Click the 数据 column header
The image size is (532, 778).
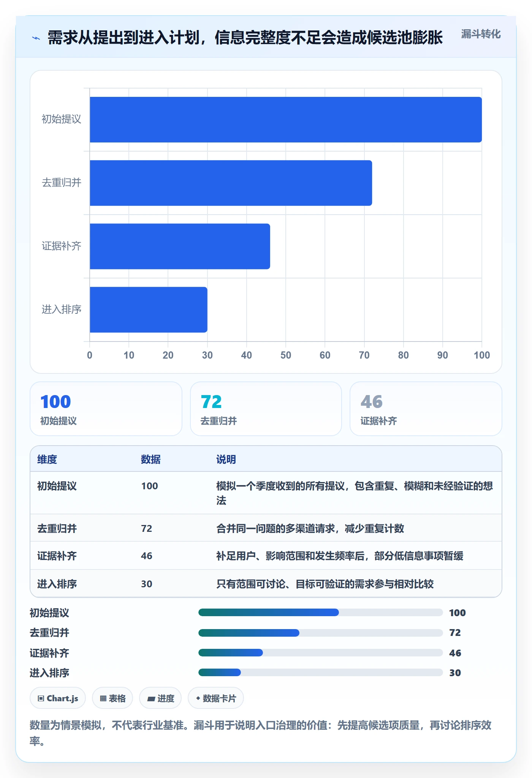151,459
